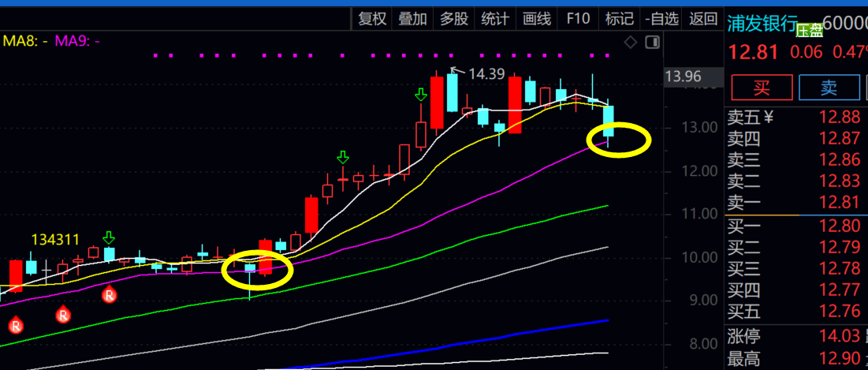868x370 pixels.
Task: Open the F10 company info
Action: [578, 19]
